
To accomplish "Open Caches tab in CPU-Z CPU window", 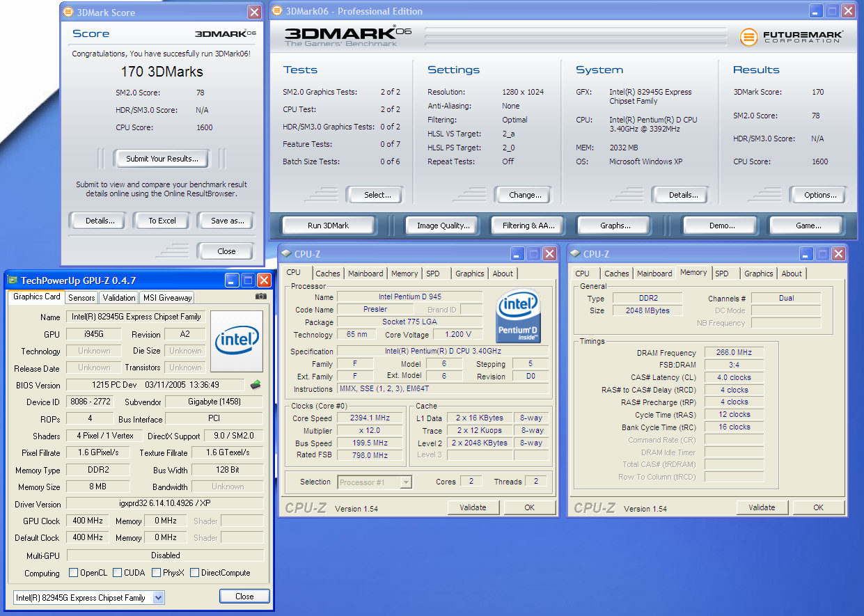I will pyautogui.click(x=327, y=274).
